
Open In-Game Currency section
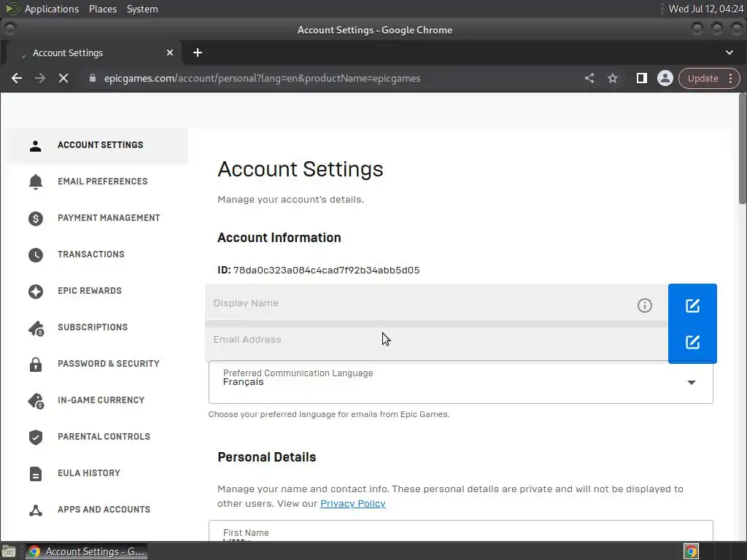(101, 400)
